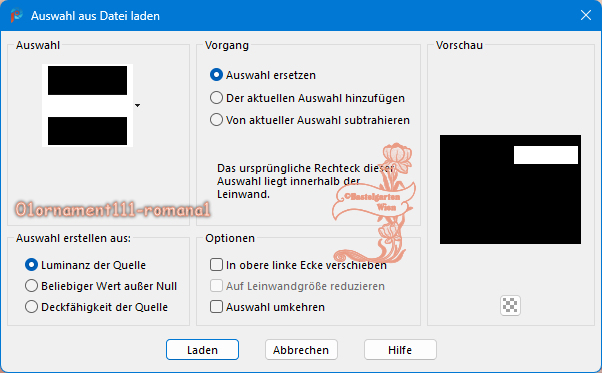Click the PaintShop Pro app icon in title bar
The image size is (602, 373).
[17, 16]
